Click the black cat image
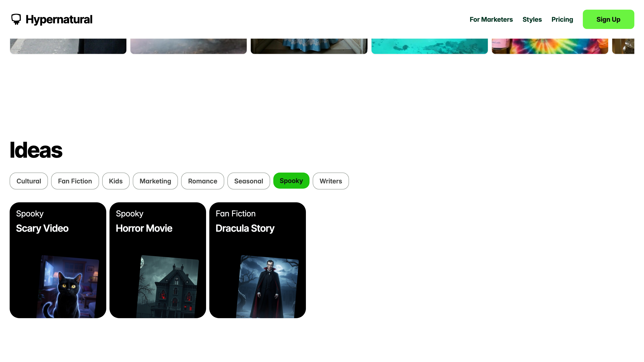This screenshot has width=644, height=362. coord(68,287)
